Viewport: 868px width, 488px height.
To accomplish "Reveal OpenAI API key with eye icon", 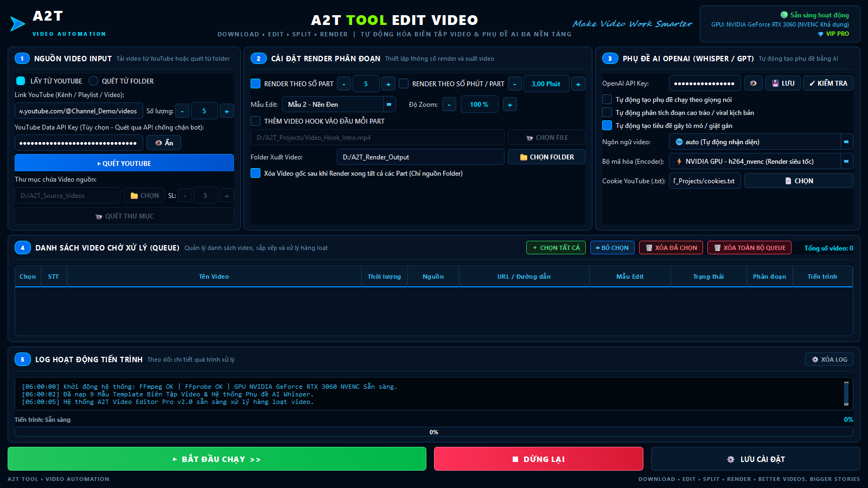I will click(x=753, y=83).
